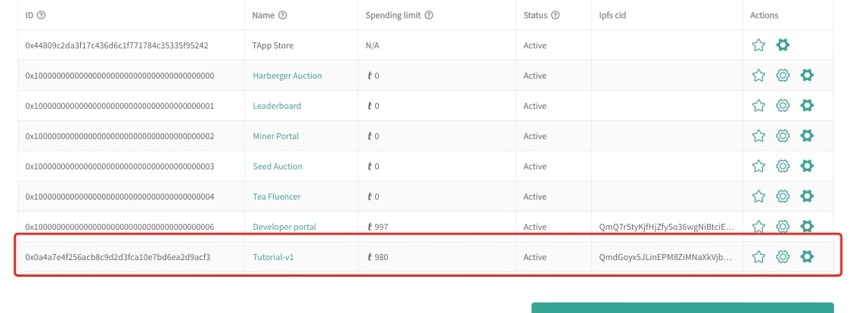
Task: Open the Harberger Auction link
Action: tap(287, 76)
